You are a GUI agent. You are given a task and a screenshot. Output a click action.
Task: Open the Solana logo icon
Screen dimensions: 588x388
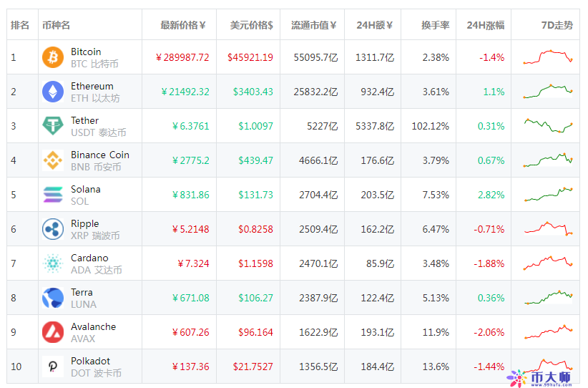[53, 195]
